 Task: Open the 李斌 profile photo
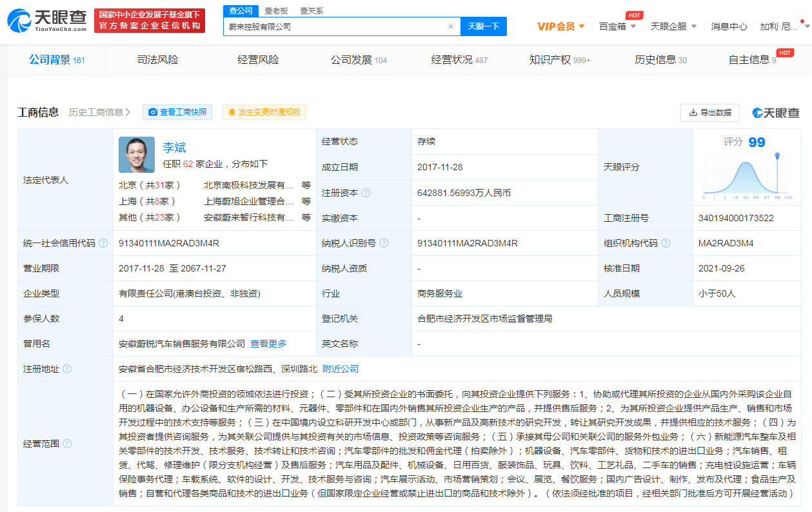[x=137, y=155]
